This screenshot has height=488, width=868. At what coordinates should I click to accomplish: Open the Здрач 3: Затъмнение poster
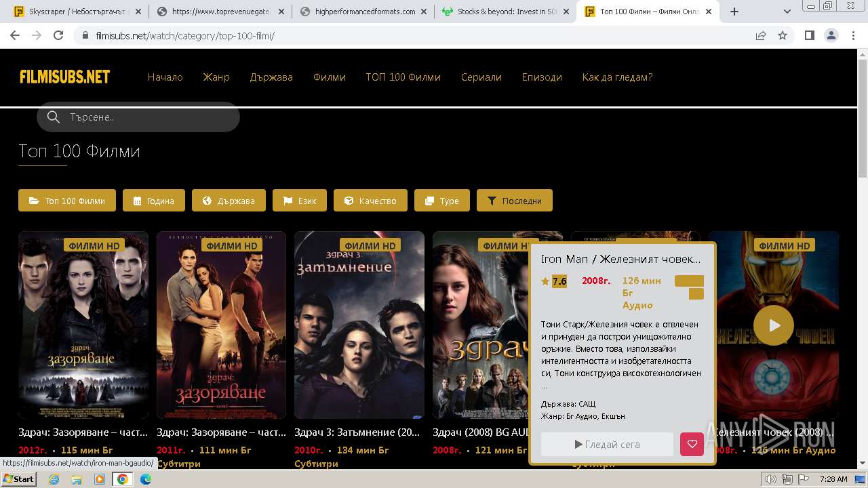click(x=359, y=325)
